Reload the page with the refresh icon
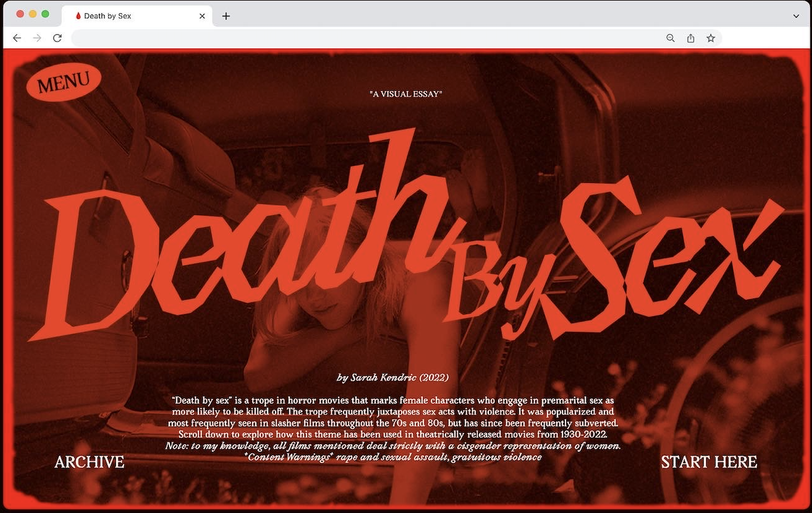The width and height of the screenshot is (812, 513). [x=57, y=38]
